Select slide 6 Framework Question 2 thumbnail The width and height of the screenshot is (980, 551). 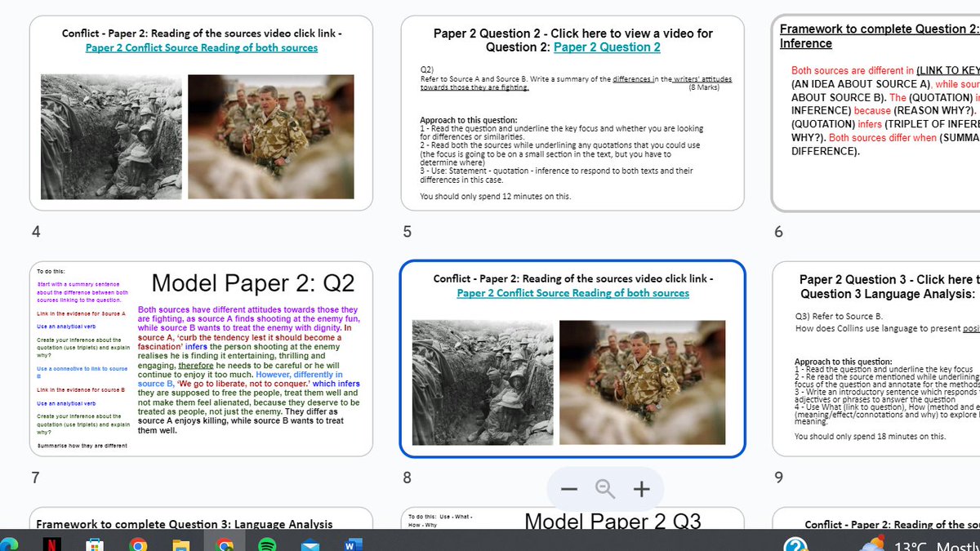point(875,113)
